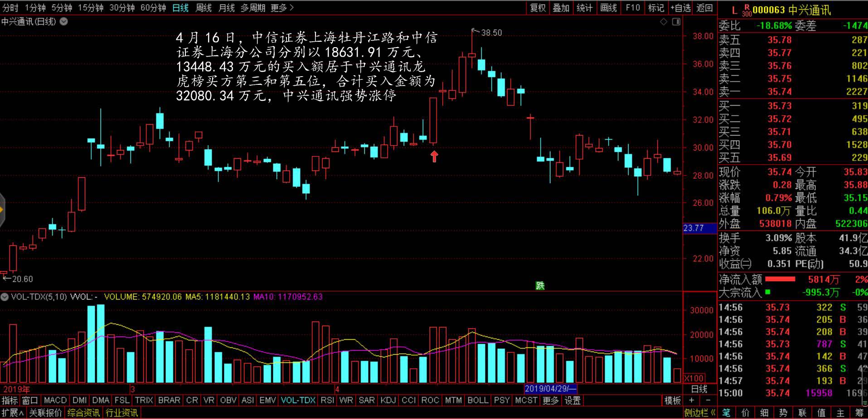The height and width of the screenshot is (419, 868).
Task: Open indicator 设置 settings
Action: click(572, 400)
